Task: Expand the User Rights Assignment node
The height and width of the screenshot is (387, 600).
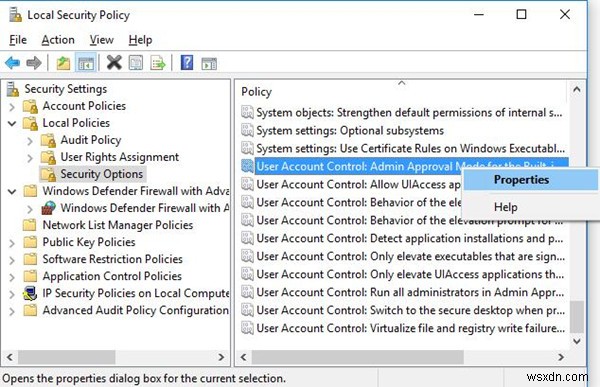Action: coord(30,158)
